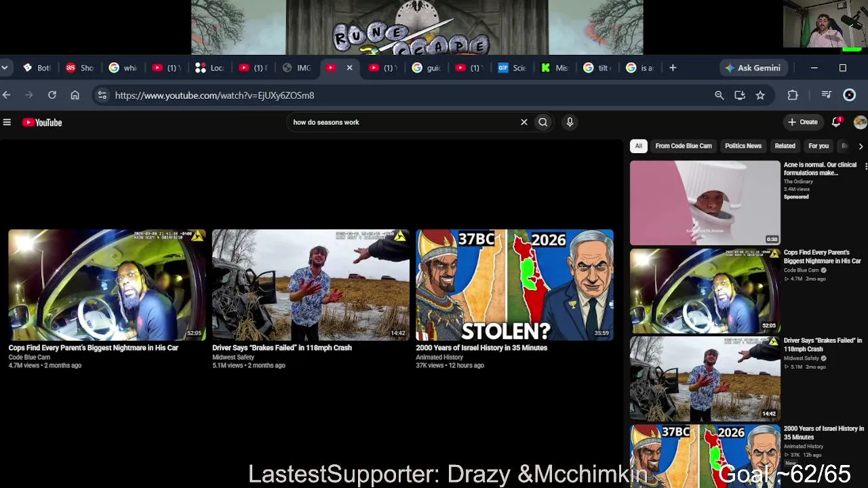
Task: Switch to the 'IMG' tab
Action: (x=296, y=68)
